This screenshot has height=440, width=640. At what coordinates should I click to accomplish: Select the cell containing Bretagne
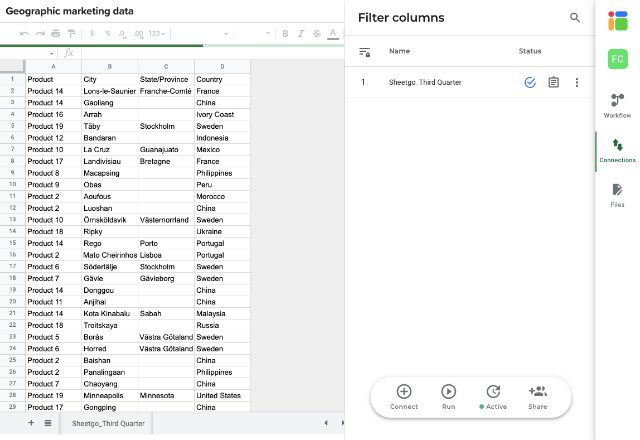tap(166, 161)
